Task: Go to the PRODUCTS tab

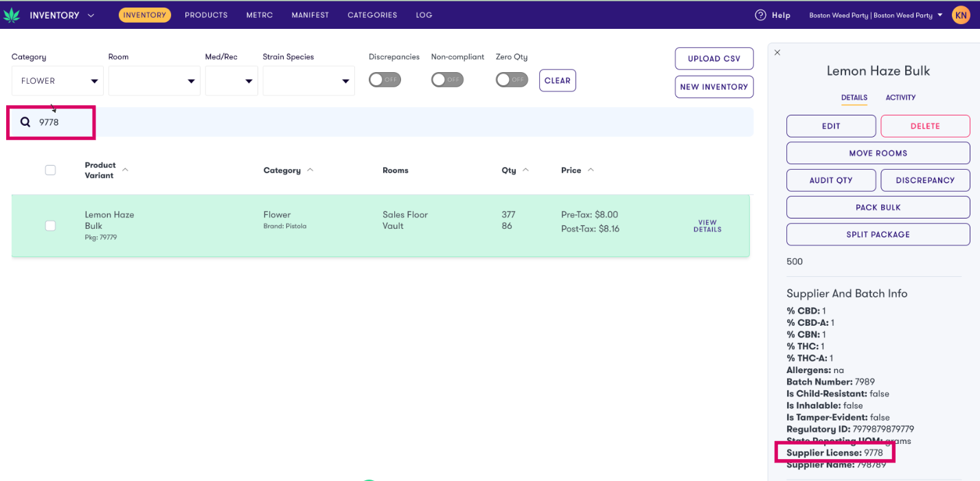Action: pos(206,15)
